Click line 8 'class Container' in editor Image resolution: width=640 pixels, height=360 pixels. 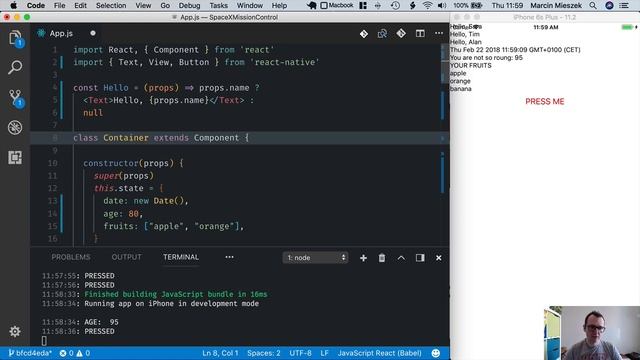click(161, 138)
